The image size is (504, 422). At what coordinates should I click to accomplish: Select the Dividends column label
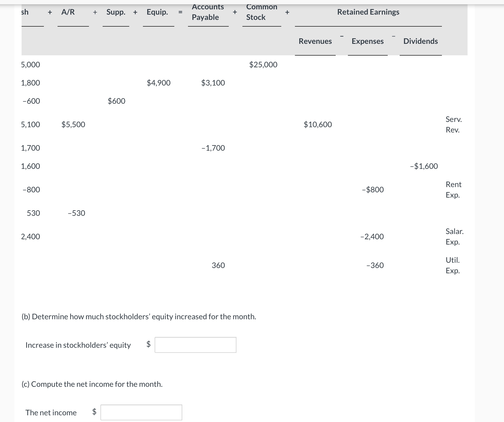tap(420, 41)
